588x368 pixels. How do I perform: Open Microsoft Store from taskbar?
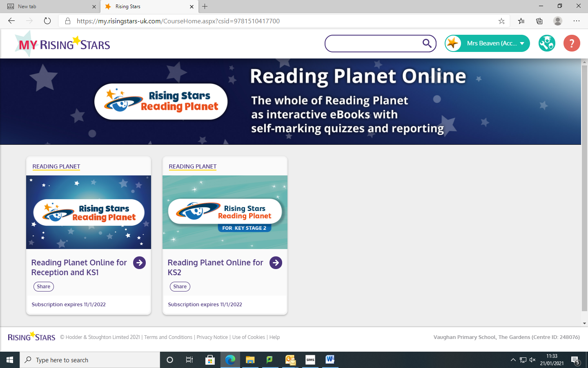tap(210, 360)
